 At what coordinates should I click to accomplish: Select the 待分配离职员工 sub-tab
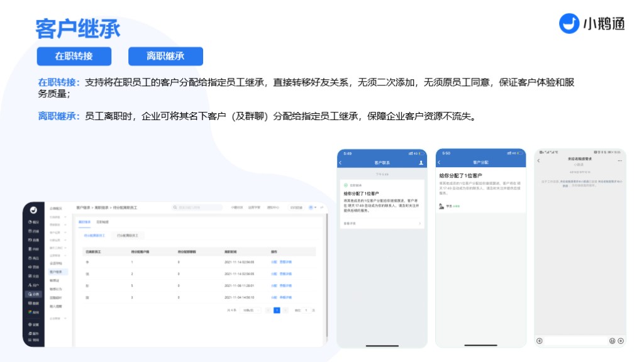point(94,236)
